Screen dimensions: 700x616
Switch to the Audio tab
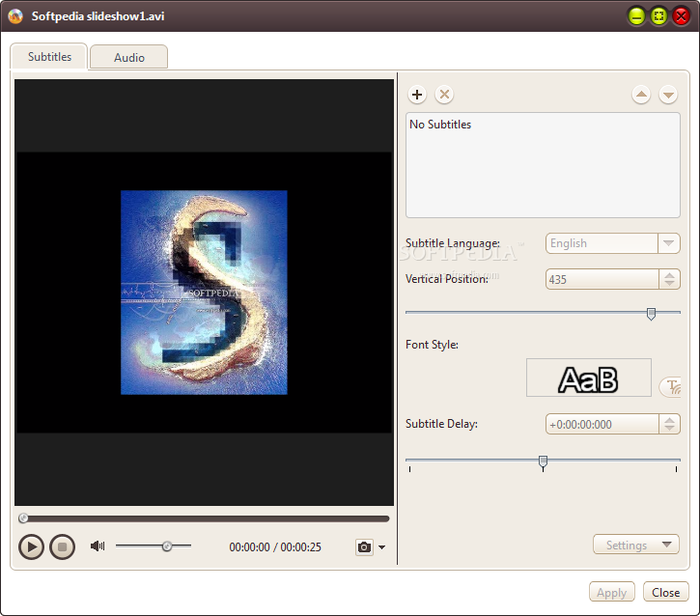129,57
